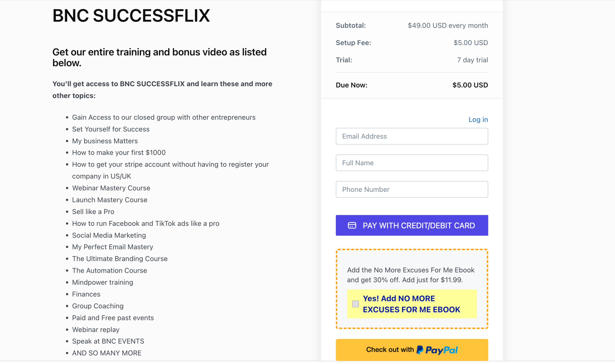Viewport: 615px width, 364px height.
Task: Click the Log in link
Action: pos(478,120)
